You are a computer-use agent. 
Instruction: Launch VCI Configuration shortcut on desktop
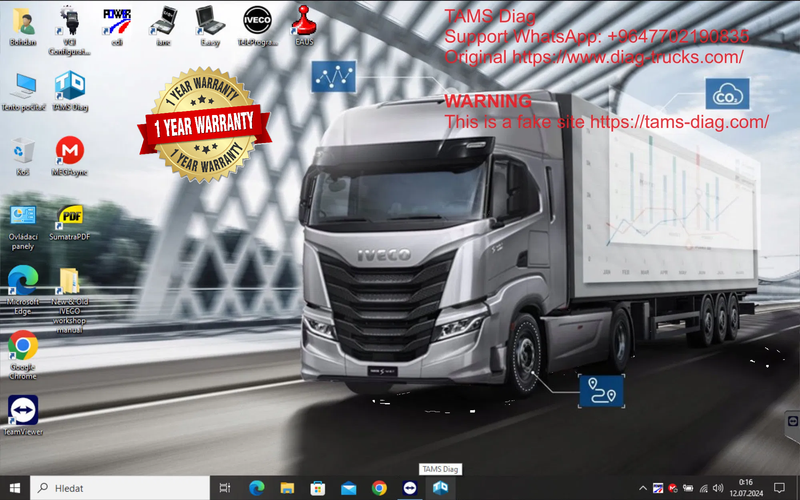point(69,23)
